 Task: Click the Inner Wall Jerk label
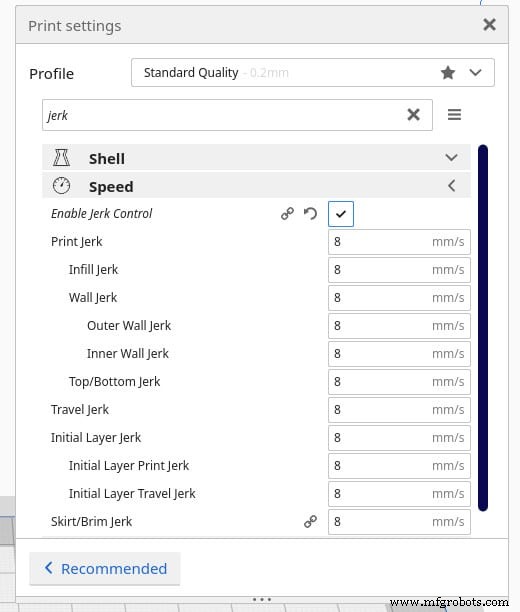[x=128, y=354]
